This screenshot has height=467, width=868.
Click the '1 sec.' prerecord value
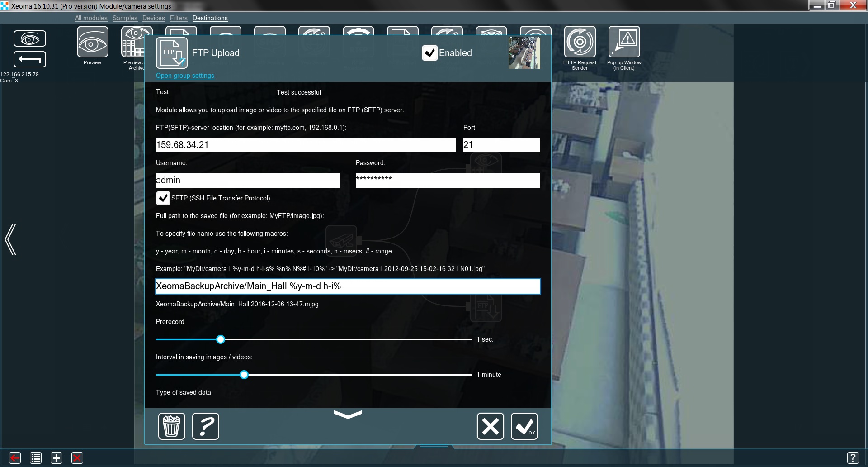click(x=485, y=339)
